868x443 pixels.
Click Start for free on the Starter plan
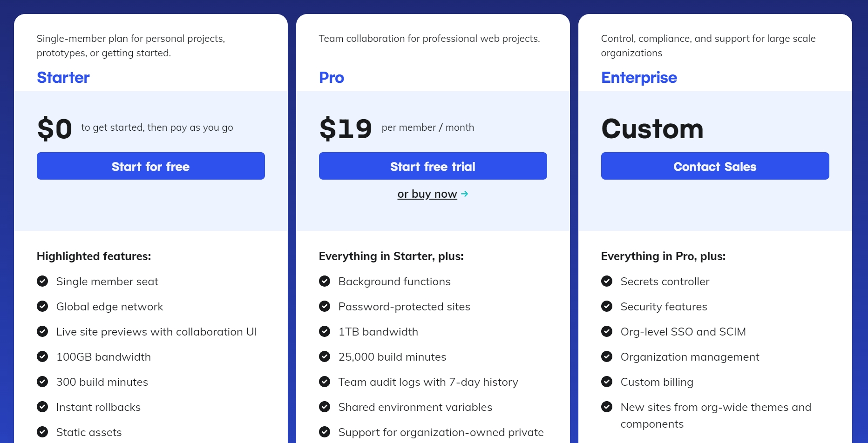150,166
